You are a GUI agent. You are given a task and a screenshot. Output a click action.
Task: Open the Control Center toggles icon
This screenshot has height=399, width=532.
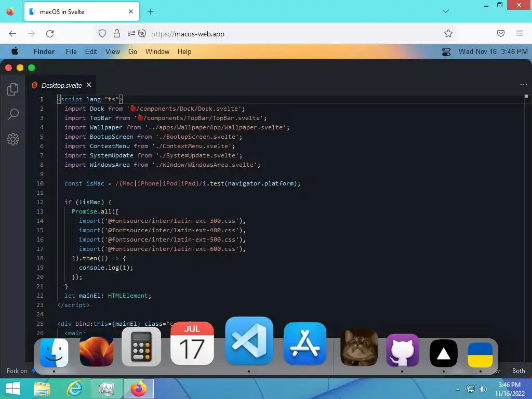point(446,51)
